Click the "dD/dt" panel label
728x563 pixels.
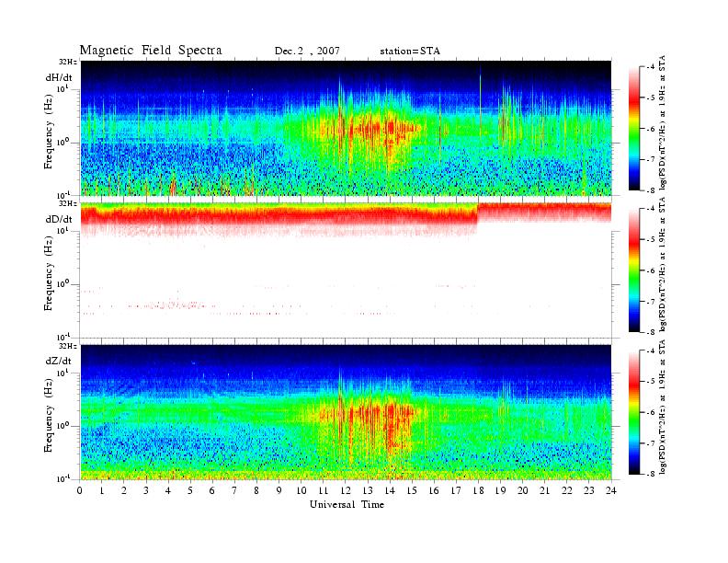coord(59,219)
